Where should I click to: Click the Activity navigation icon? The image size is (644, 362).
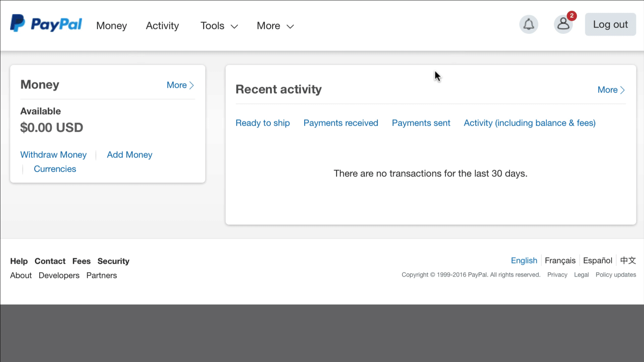[162, 25]
